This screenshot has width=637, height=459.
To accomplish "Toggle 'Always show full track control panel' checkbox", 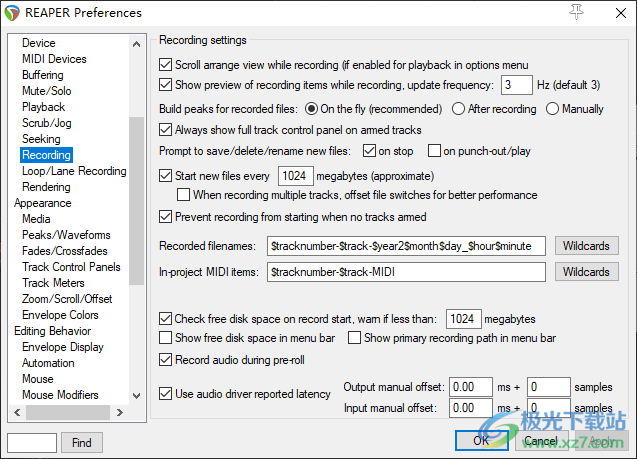I will point(166,130).
